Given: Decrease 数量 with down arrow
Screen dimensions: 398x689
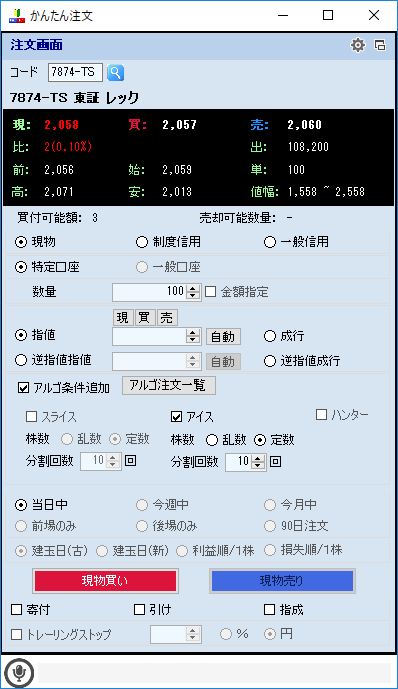Looking at the screenshot, I should 193,296.
